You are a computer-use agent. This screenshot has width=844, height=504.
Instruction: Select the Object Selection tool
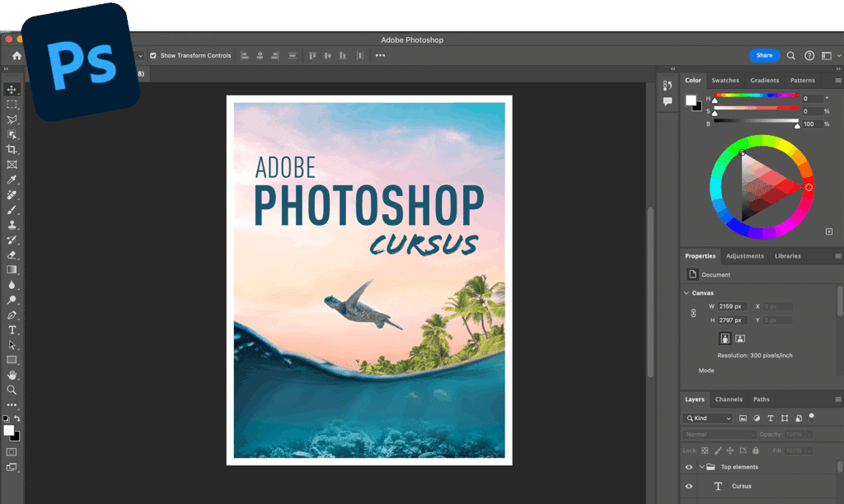12,134
